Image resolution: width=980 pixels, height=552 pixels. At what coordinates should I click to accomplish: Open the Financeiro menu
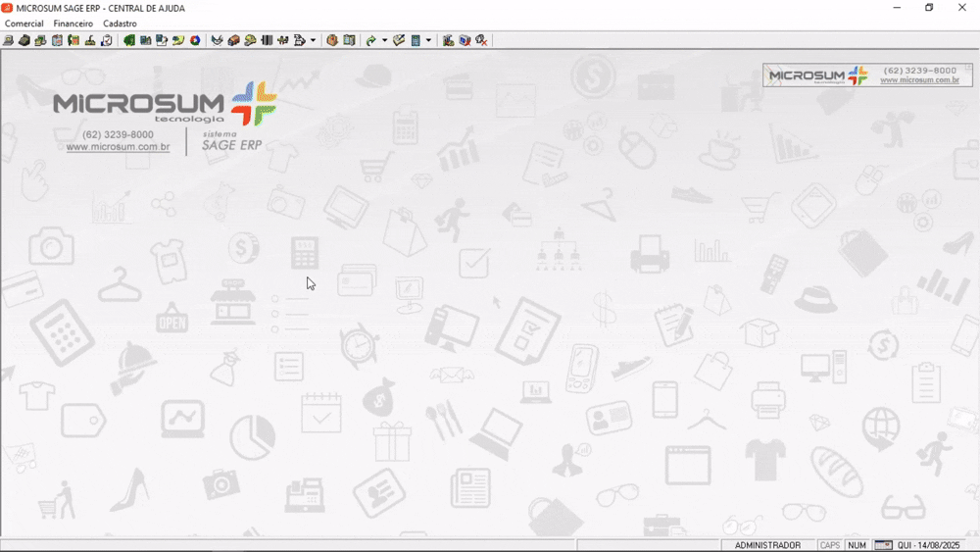(x=73, y=24)
